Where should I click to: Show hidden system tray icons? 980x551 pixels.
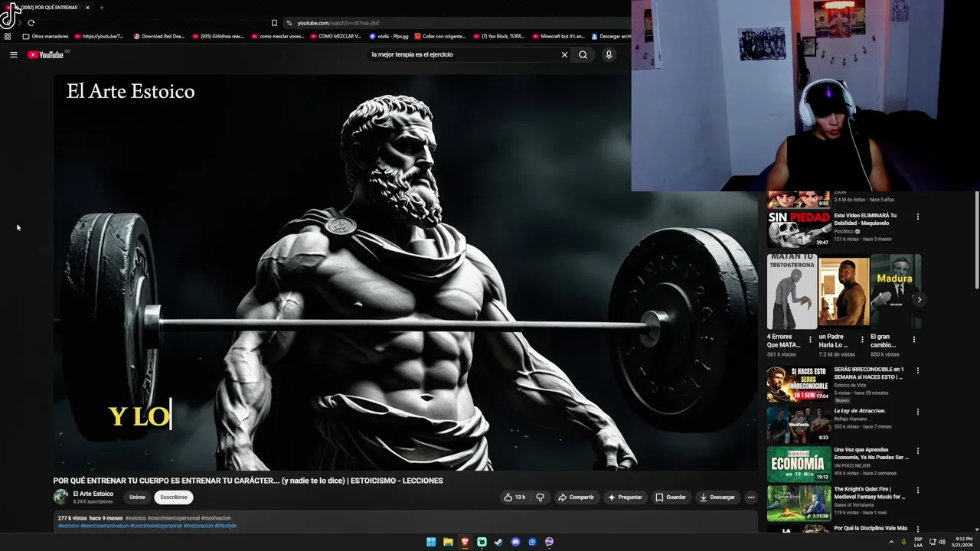click(x=891, y=542)
